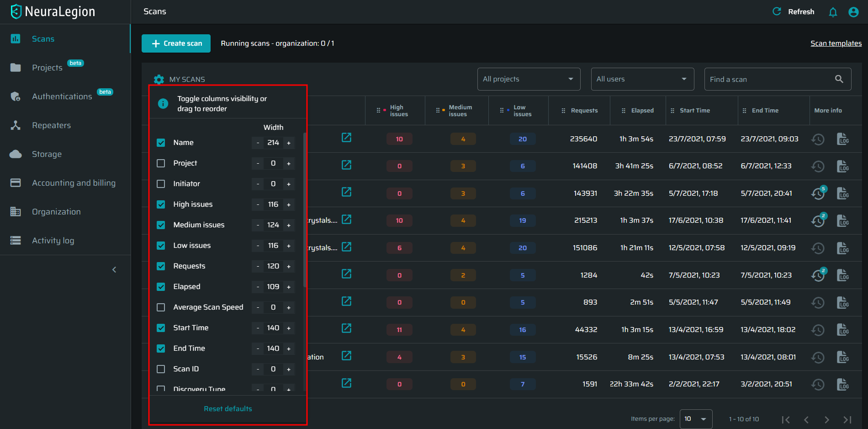This screenshot has height=429, width=868.
Task: Open Organization in the sidebar
Action: pos(65,212)
